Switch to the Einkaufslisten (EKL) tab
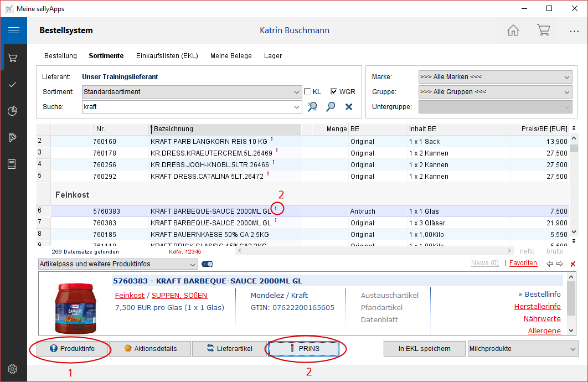This screenshot has width=588, height=382. [x=167, y=56]
